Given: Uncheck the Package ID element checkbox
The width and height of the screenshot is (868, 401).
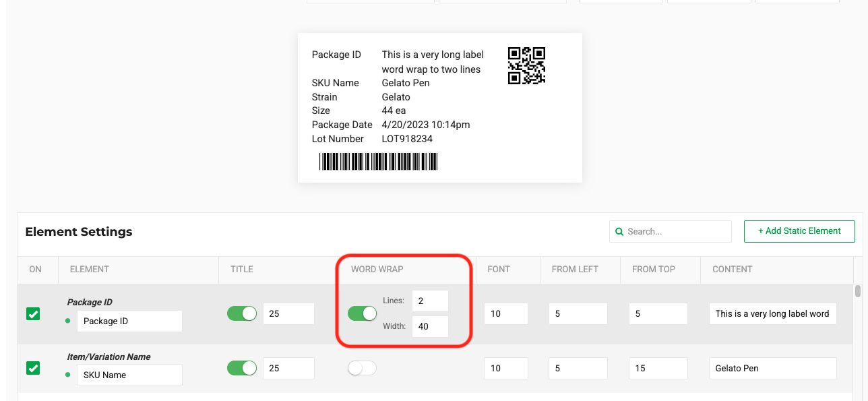Looking at the screenshot, I should click(33, 314).
